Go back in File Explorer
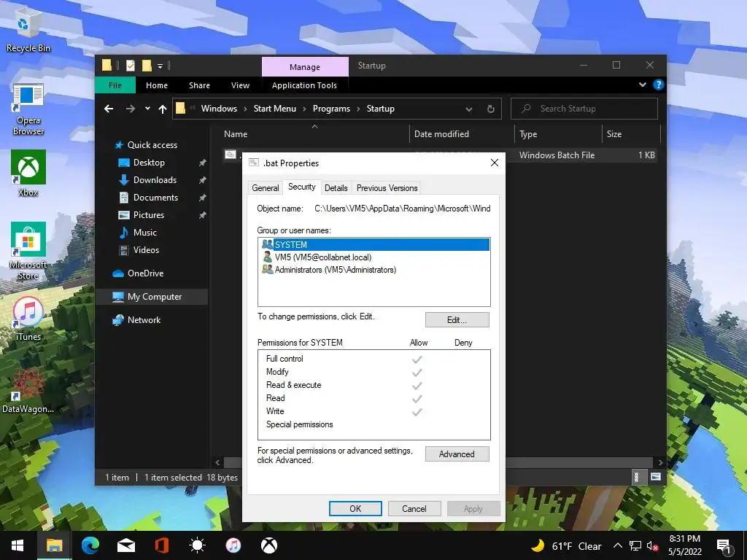This screenshot has width=747, height=560. [x=109, y=109]
